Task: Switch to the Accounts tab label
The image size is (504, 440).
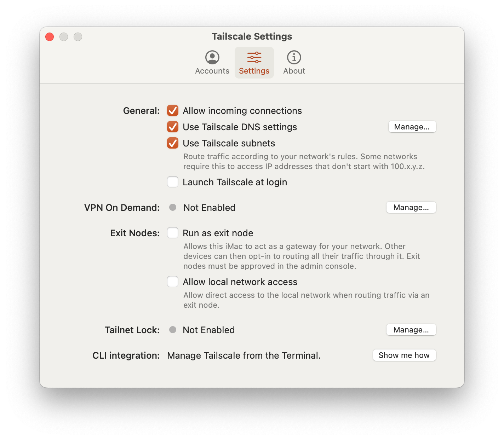Action: [212, 71]
